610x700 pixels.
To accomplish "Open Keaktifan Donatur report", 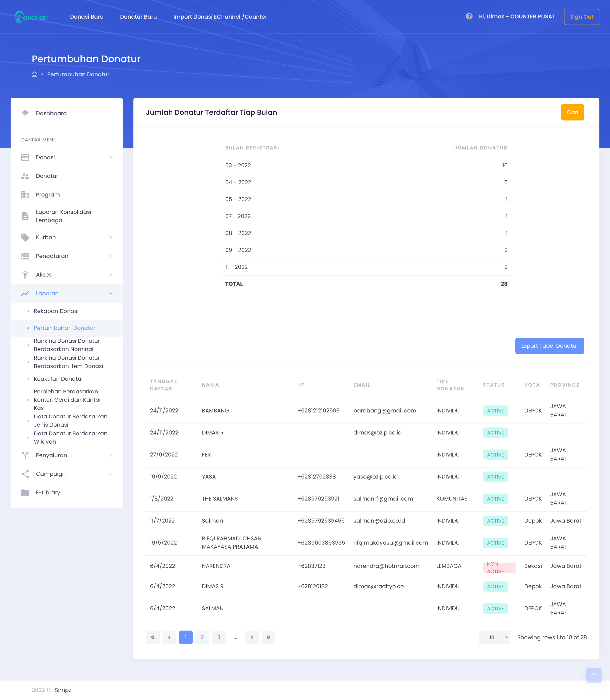I will (58, 379).
